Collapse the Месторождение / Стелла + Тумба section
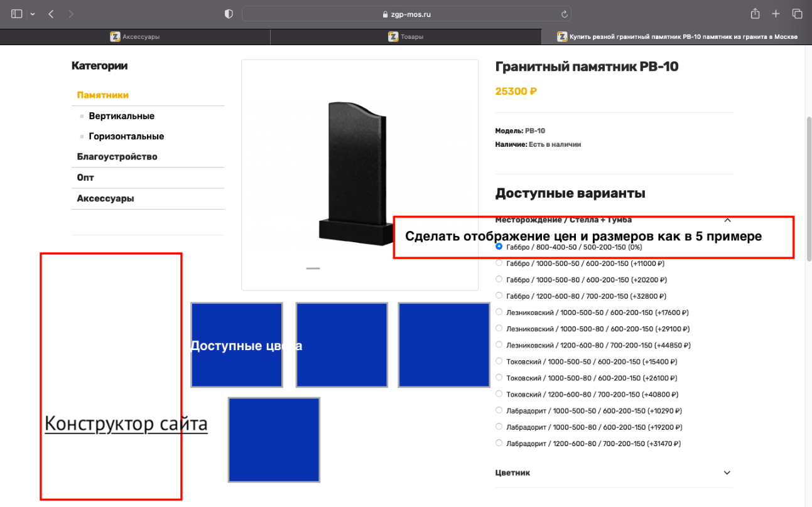 click(727, 220)
